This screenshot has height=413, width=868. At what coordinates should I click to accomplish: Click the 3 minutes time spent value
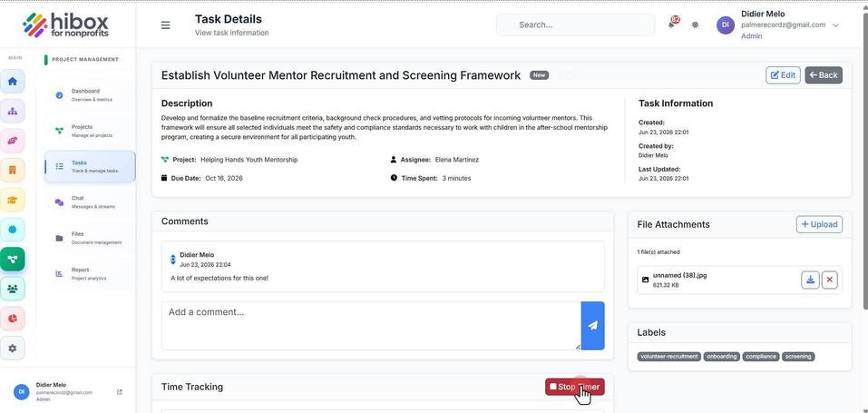pos(457,179)
